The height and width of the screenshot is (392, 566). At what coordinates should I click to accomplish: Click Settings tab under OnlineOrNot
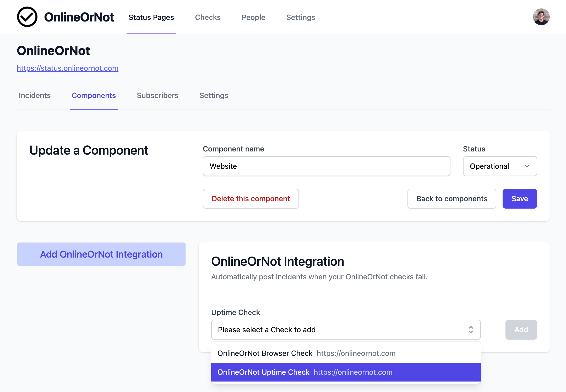[213, 96]
